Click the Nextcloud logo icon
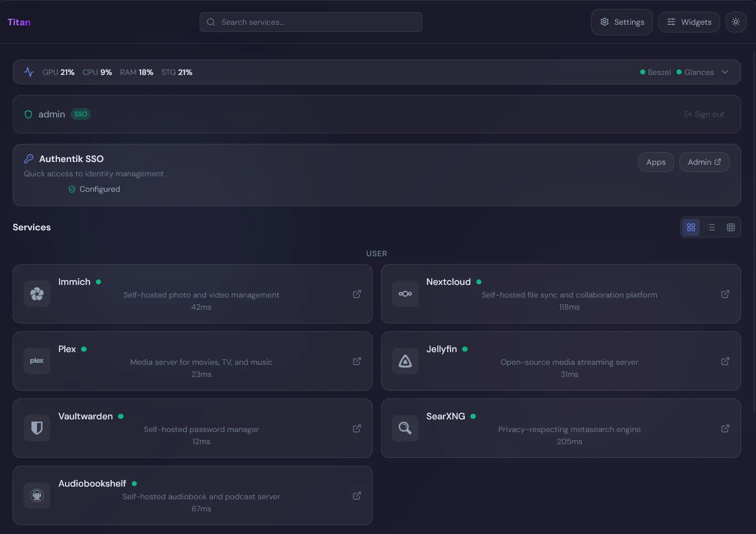 (405, 294)
